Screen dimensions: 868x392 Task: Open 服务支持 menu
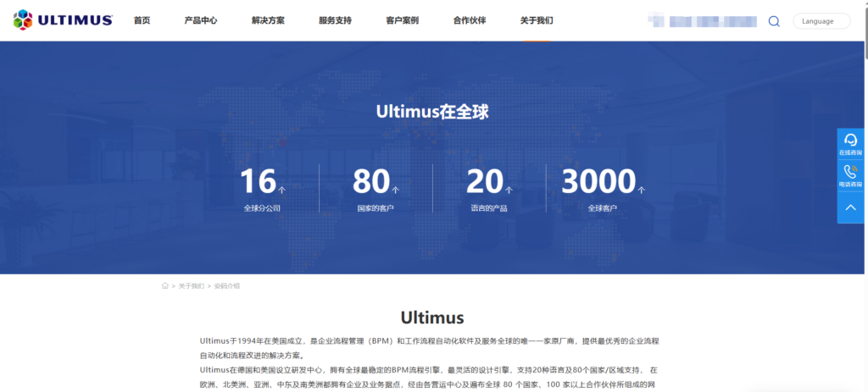[335, 20]
